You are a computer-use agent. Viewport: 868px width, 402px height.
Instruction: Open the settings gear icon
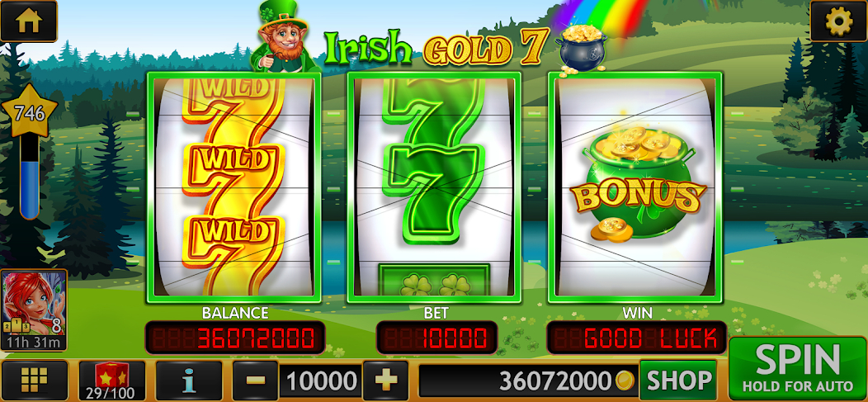click(838, 21)
